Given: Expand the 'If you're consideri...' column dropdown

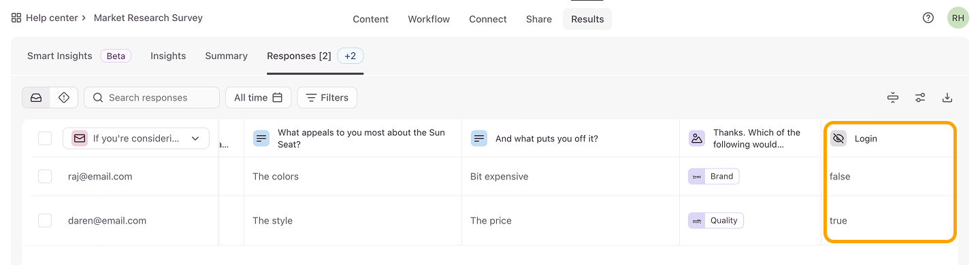Looking at the screenshot, I should pyautogui.click(x=136, y=139).
